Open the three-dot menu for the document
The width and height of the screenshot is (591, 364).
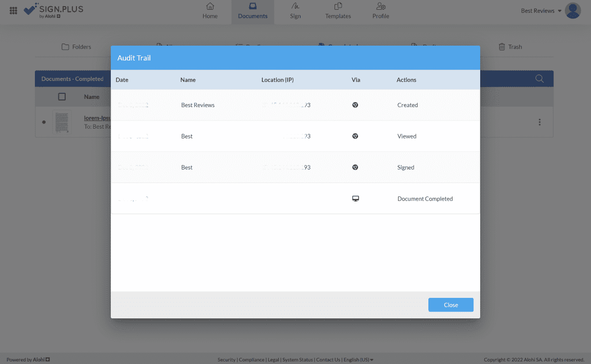(539, 122)
